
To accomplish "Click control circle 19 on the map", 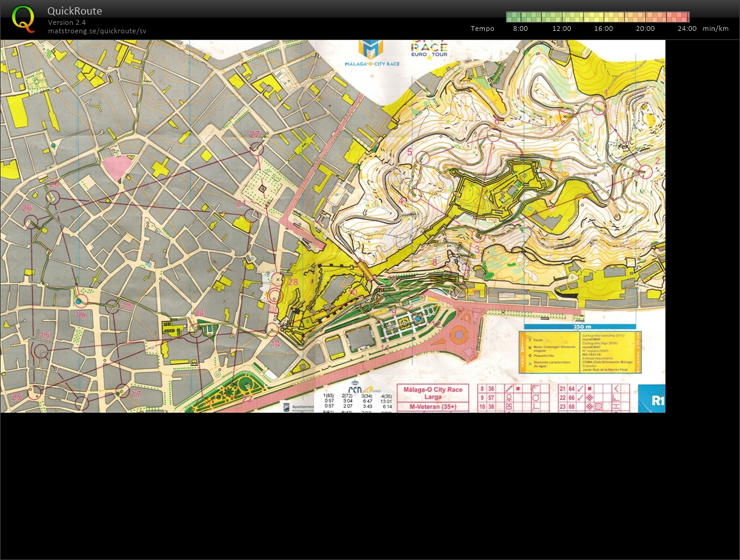I will tap(82, 300).
